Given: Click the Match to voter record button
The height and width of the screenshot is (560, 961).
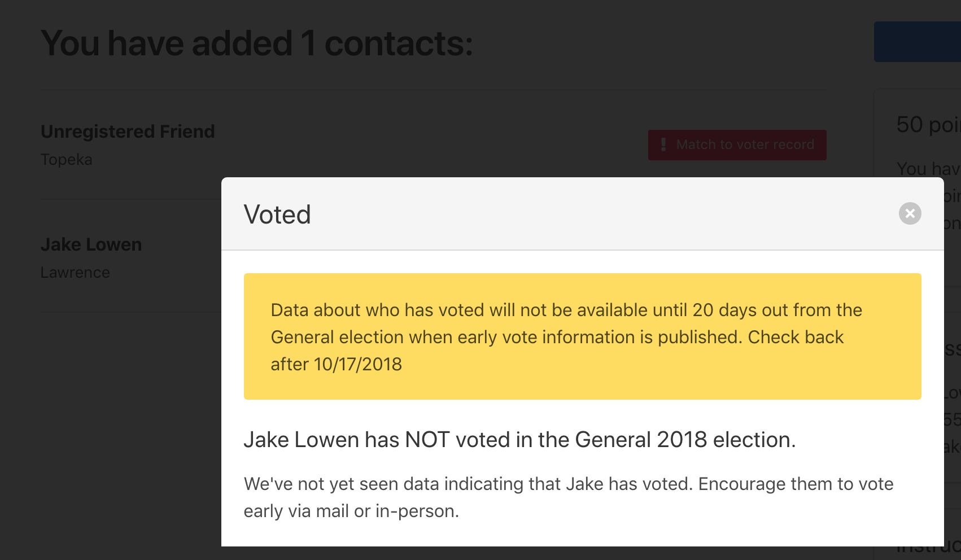Looking at the screenshot, I should point(737,145).
